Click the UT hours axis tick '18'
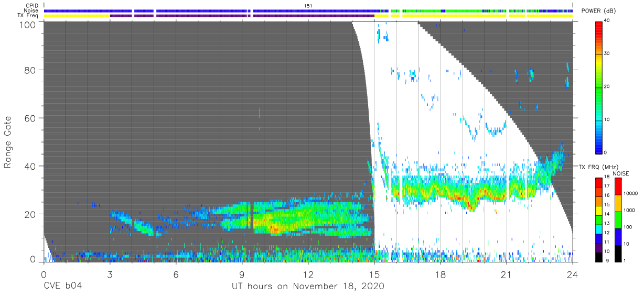The width and height of the screenshot is (644, 297). click(x=440, y=274)
